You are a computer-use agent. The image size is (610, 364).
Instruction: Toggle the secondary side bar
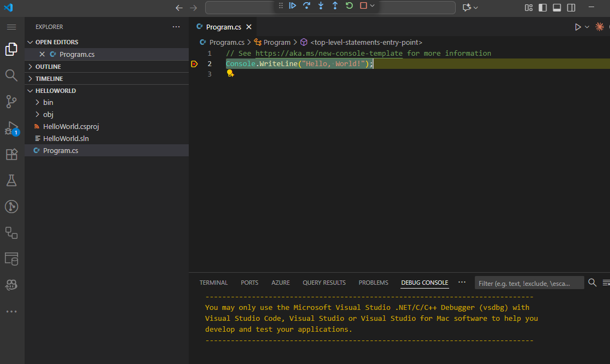(x=571, y=7)
